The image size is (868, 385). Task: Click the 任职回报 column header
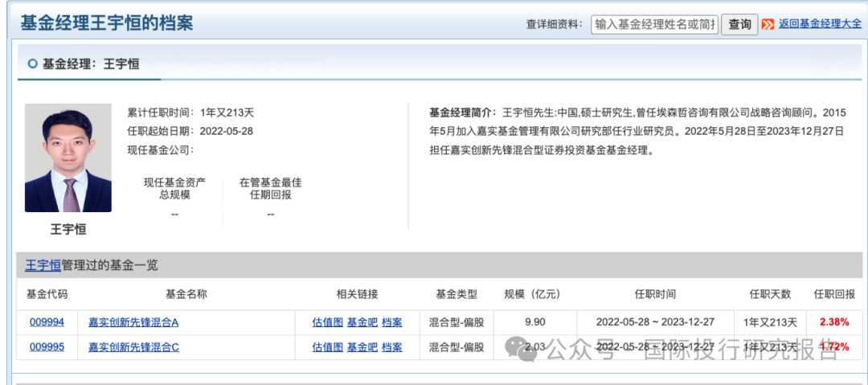(x=833, y=294)
